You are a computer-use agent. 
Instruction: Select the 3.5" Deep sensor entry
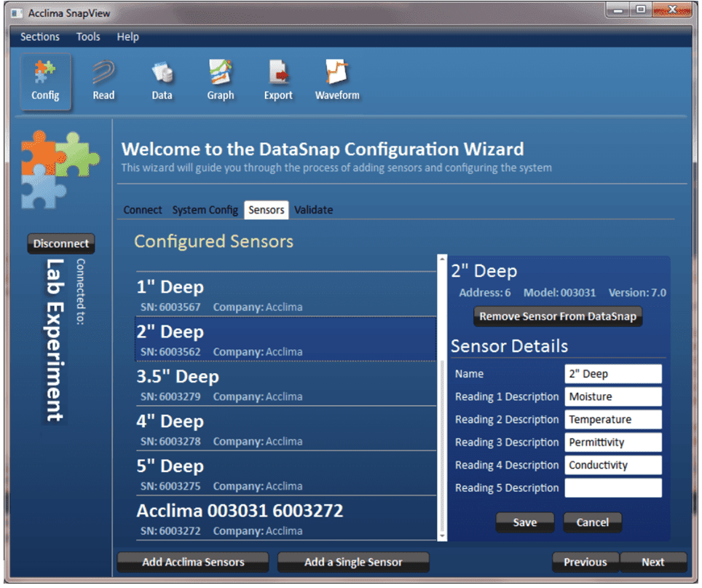[x=285, y=385]
